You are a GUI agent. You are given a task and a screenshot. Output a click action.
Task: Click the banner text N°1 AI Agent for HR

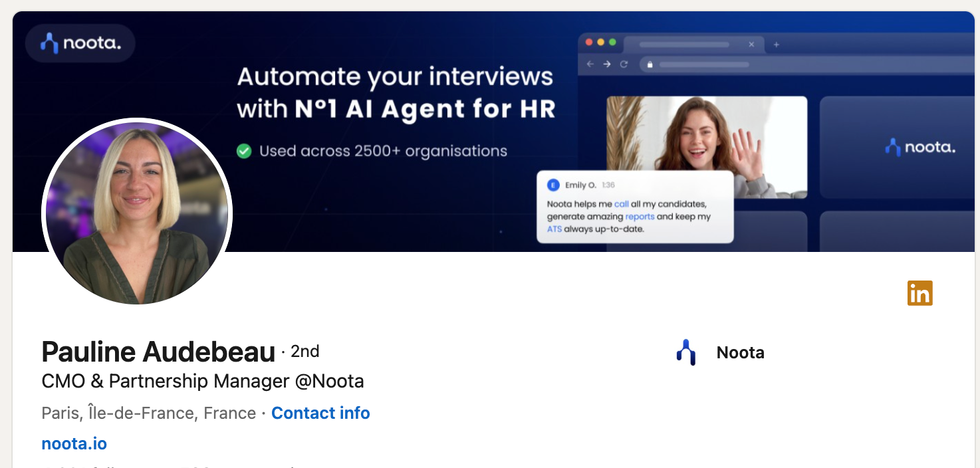click(426, 109)
